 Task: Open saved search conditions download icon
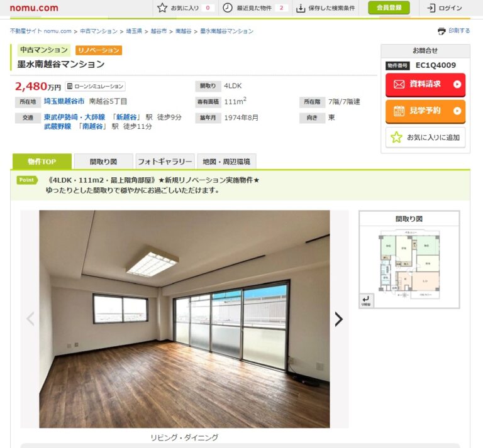(301, 8)
